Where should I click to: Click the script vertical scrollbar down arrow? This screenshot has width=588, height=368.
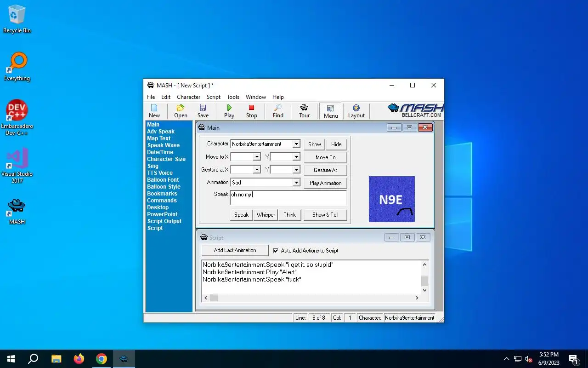pos(424,290)
